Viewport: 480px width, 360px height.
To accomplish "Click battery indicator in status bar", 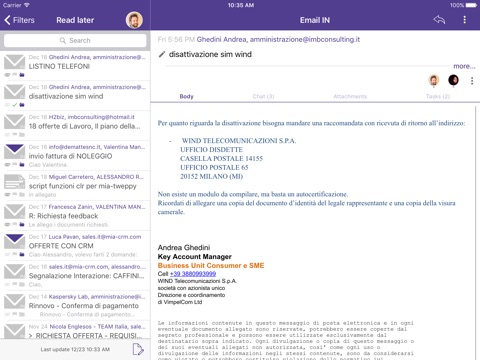I will pos(471,5).
